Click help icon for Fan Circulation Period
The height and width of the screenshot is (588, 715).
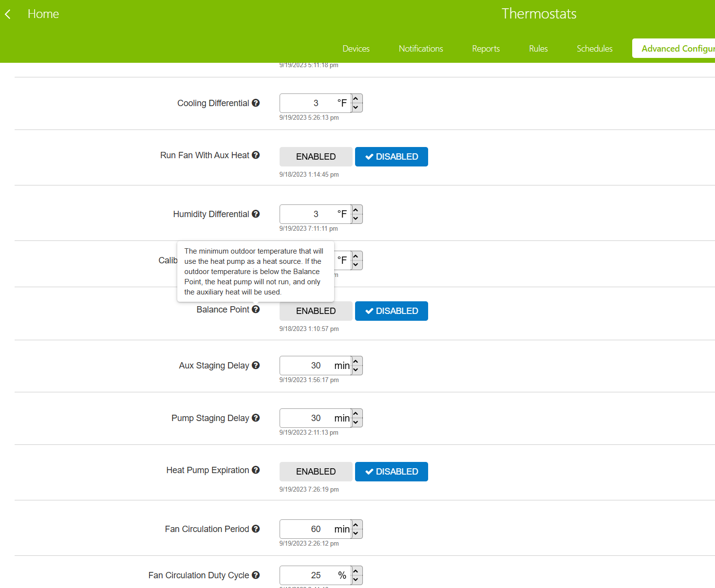point(256,529)
